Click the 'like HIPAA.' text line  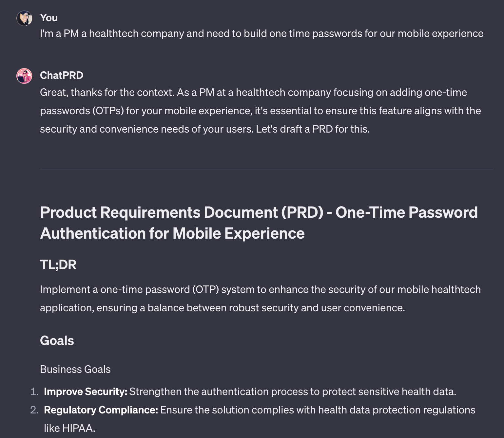pos(69,428)
